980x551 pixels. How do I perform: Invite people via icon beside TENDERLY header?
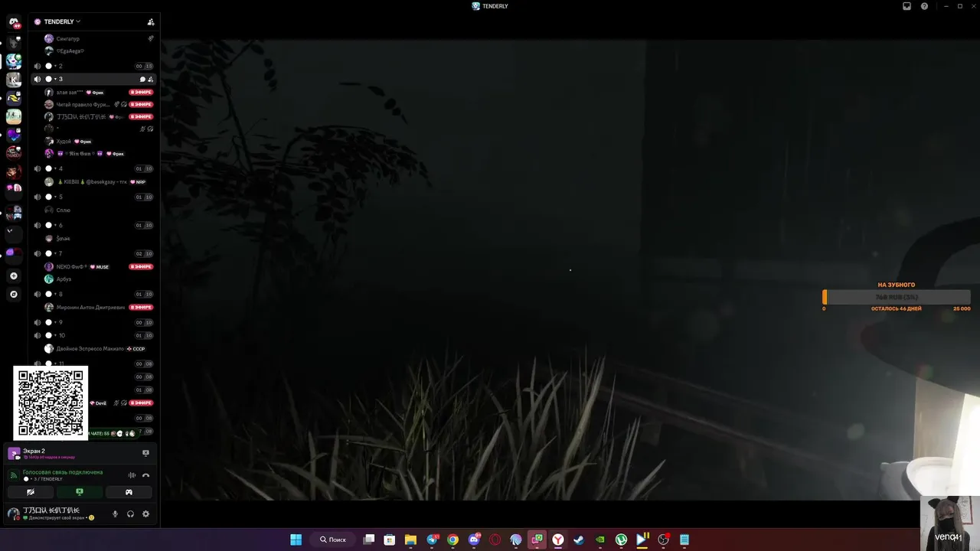(x=151, y=22)
